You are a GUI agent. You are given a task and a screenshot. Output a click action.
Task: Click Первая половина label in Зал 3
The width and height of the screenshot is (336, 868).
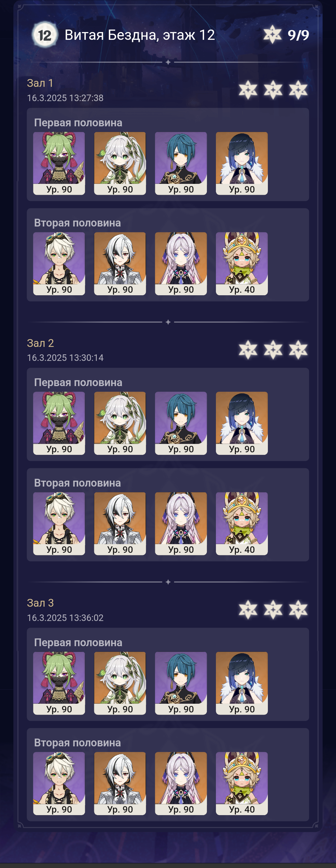tap(78, 642)
